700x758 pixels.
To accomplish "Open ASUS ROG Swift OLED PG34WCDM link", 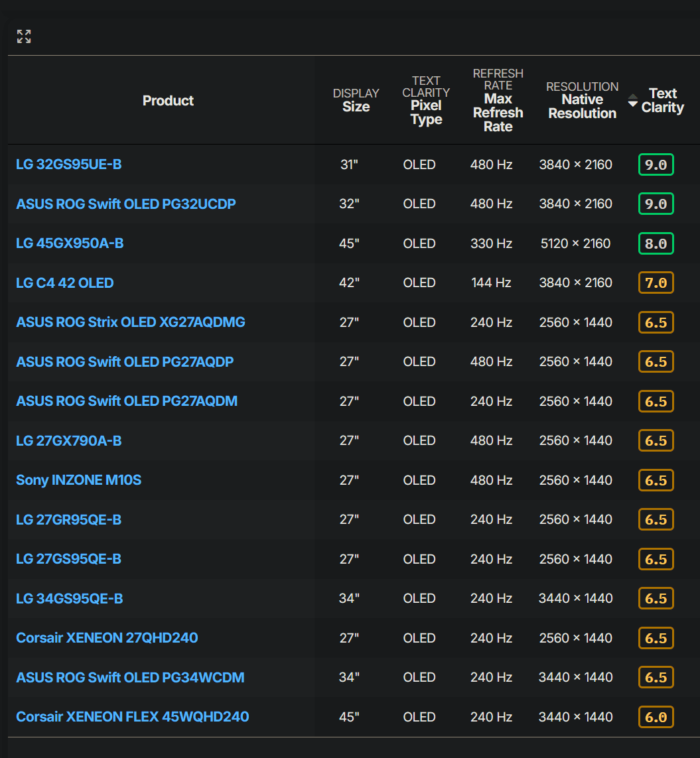I will pyautogui.click(x=130, y=677).
